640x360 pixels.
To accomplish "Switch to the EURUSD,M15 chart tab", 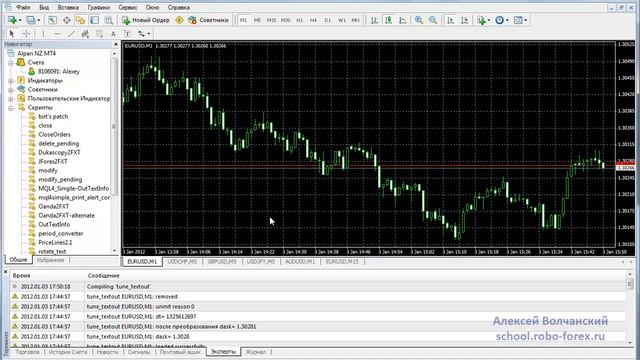I will pos(342,262).
